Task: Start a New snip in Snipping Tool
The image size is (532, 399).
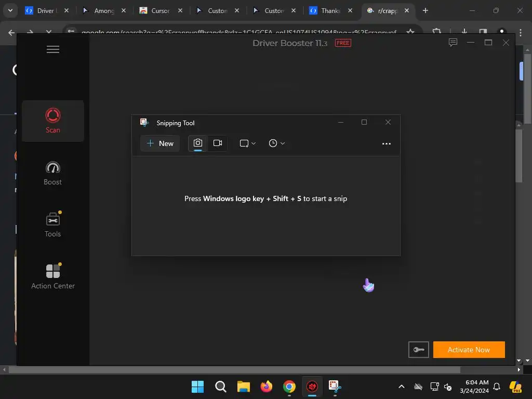Action: pos(160,143)
